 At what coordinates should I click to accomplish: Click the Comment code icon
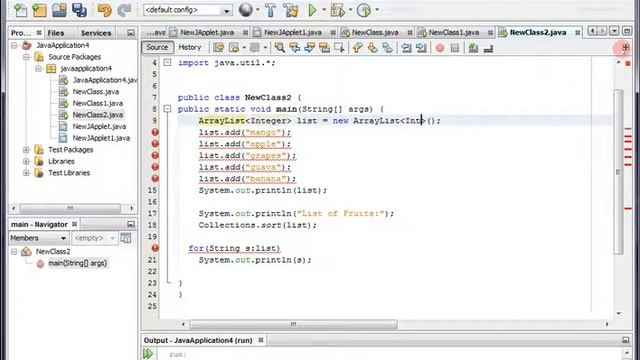click(473, 48)
